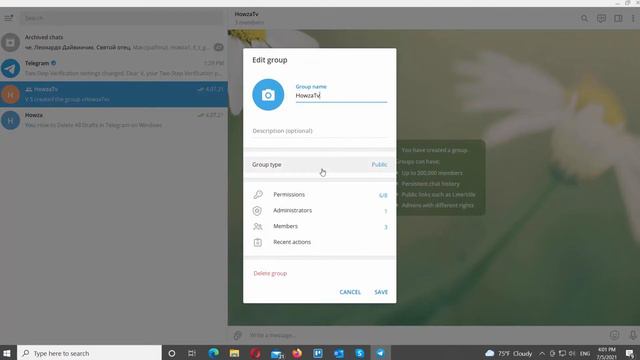This screenshot has width=640, height=360.
Task: Click the 75°F Cloudy weather widget
Action: pyautogui.click(x=509, y=353)
